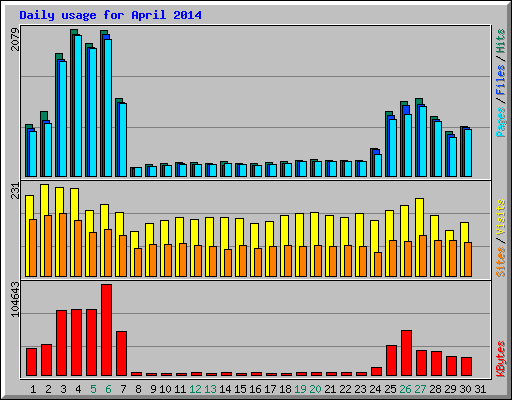Click the red KBytes bar for day 1
This screenshot has height=400, width=512.
31,362
